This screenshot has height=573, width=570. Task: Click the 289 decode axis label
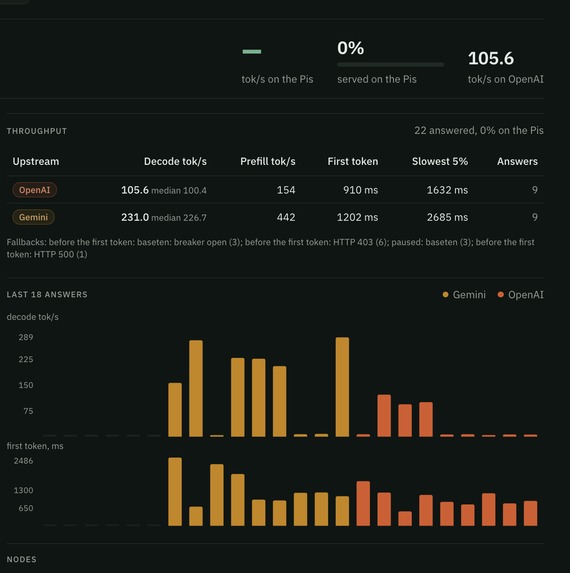click(26, 337)
